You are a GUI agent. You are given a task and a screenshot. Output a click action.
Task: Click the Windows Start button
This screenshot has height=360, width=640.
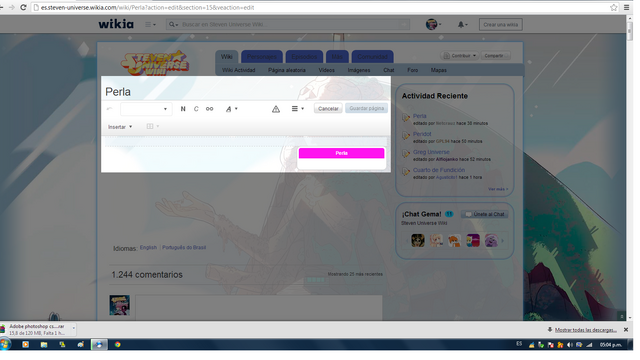(5, 344)
